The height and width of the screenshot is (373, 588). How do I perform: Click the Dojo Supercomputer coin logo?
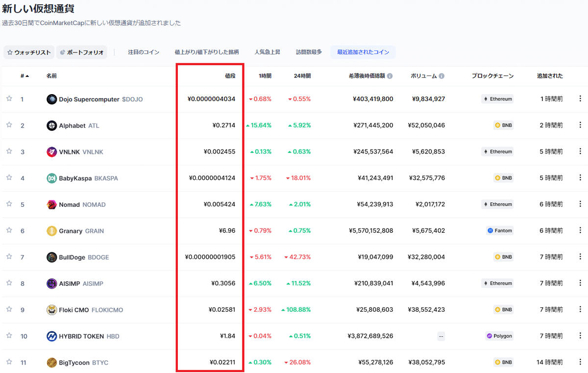pyautogui.click(x=51, y=99)
